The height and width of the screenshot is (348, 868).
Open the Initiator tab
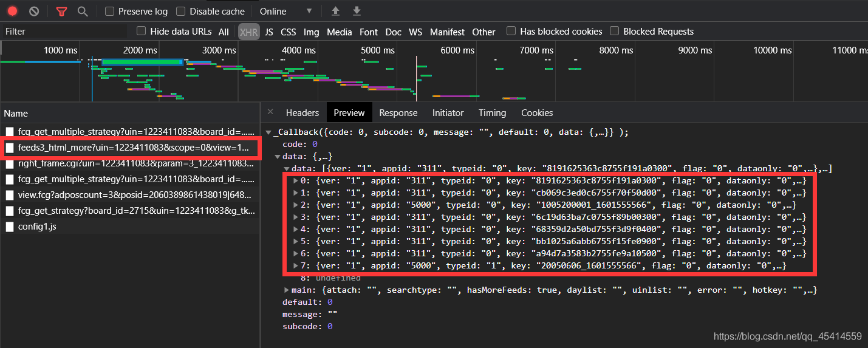point(448,112)
